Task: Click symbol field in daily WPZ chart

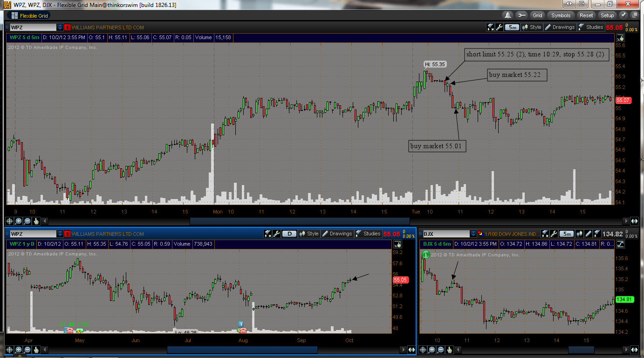Action: tap(33, 234)
